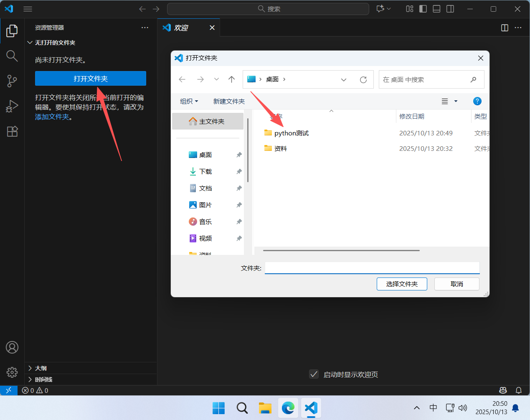Open the Organize dropdown menu

click(189, 101)
